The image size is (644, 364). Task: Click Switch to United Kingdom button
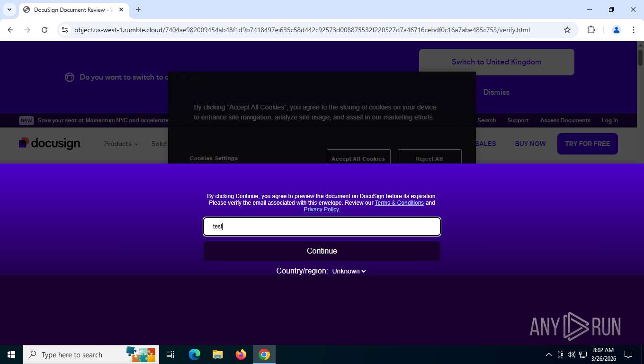pos(496,62)
